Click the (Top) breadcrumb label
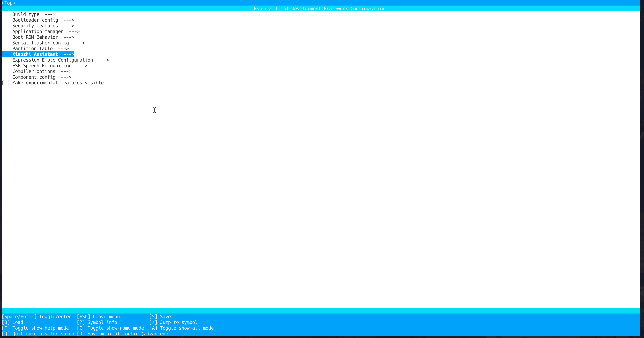This screenshot has width=644, height=338. tap(9, 3)
